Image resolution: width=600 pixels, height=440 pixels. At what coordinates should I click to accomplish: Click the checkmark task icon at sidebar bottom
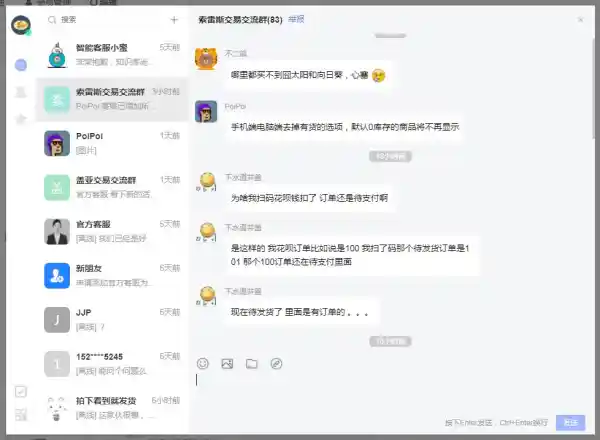[x=21, y=391]
